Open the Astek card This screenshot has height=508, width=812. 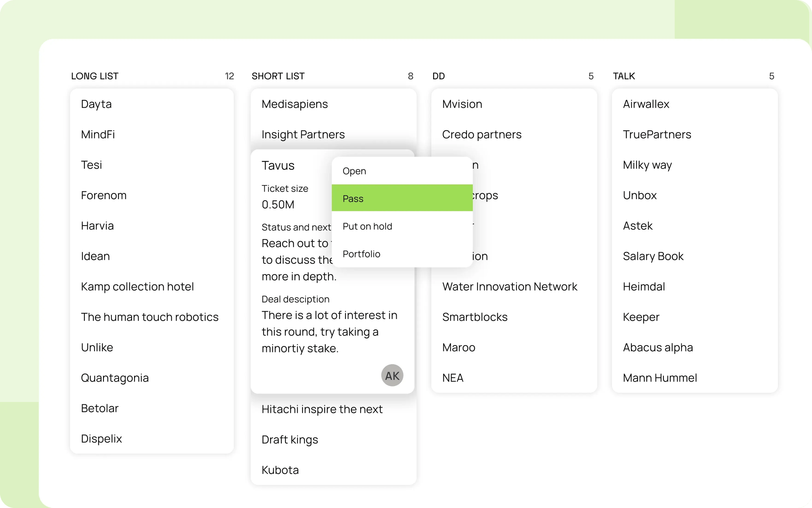637,226
